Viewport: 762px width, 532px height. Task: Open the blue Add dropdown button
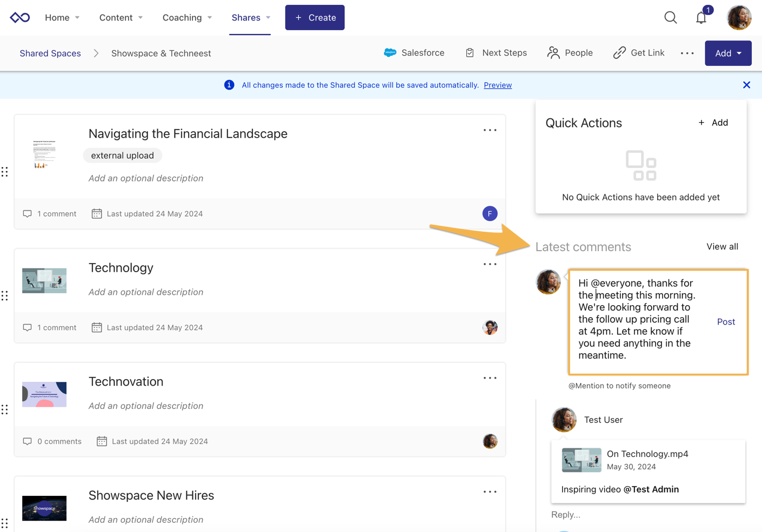click(x=727, y=53)
